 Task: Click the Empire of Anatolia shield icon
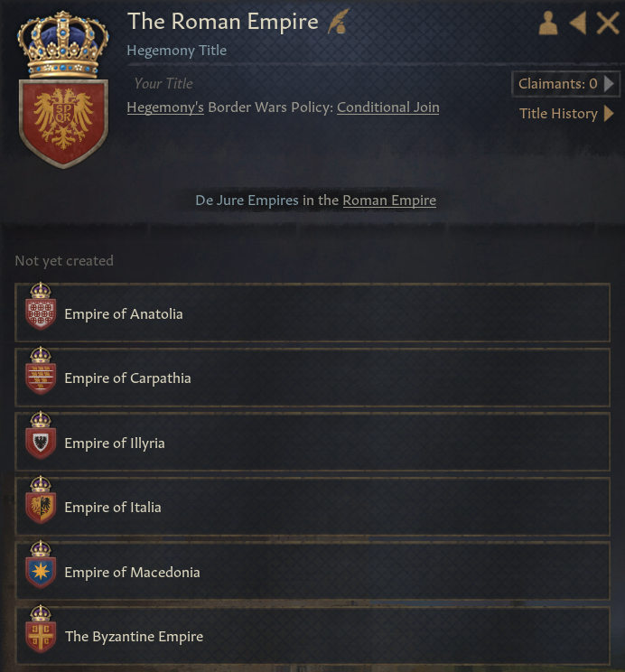(x=41, y=306)
